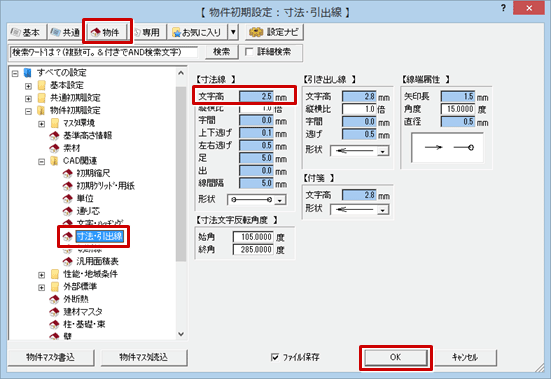Viewport: 551px width, 379px height.
Task: Edit 寸法線 足 value field
Action: click(x=257, y=158)
